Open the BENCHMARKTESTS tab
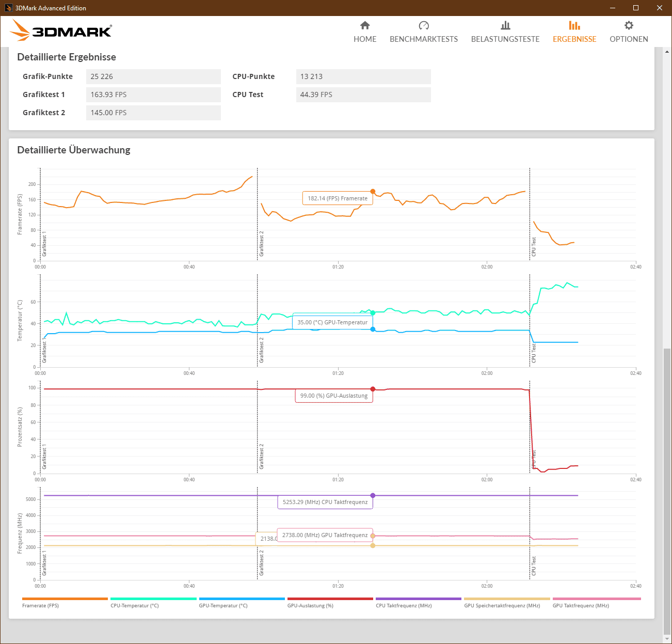The height and width of the screenshot is (644, 672). (424, 32)
